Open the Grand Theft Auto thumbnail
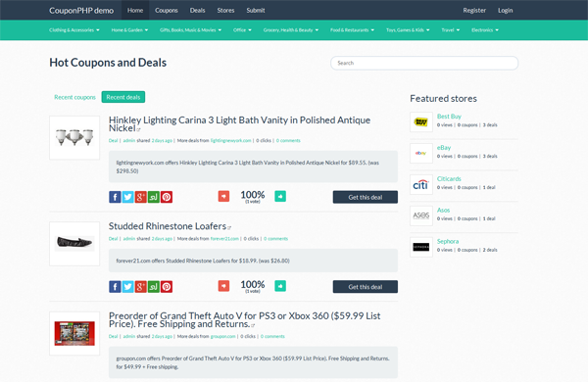 coord(74,333)
